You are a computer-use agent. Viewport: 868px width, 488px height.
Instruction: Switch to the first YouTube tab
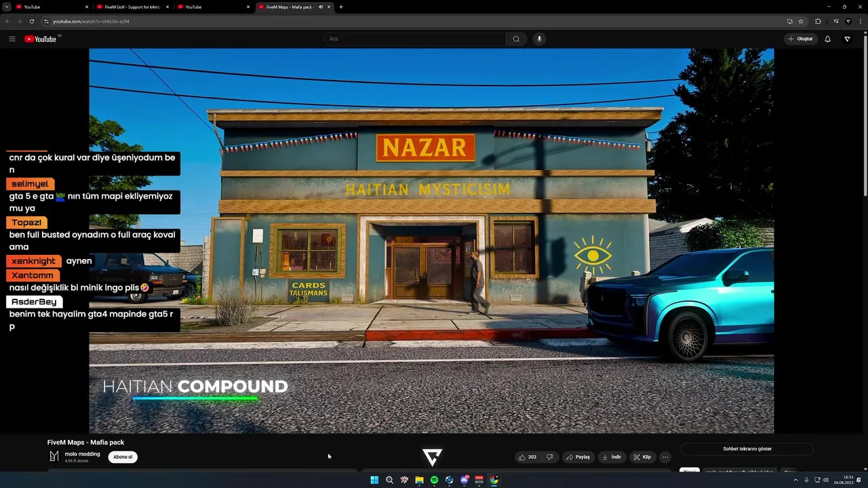coord(53,7)
